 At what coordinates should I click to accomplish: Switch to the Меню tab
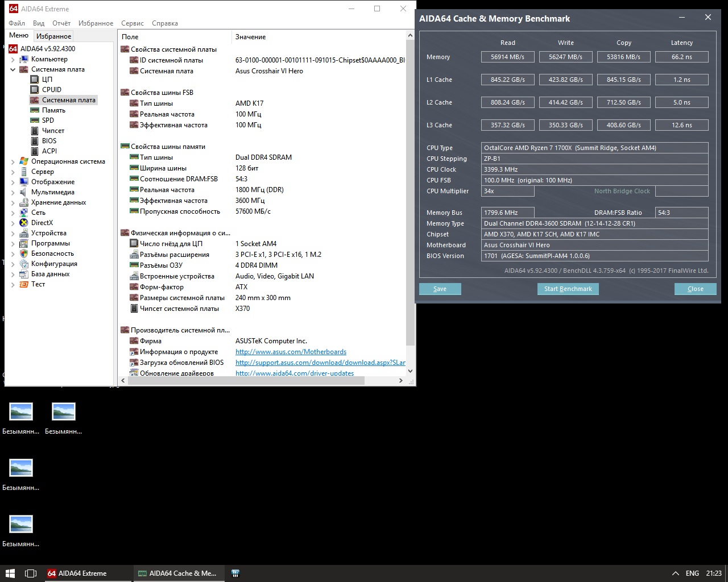pos(19,36)
